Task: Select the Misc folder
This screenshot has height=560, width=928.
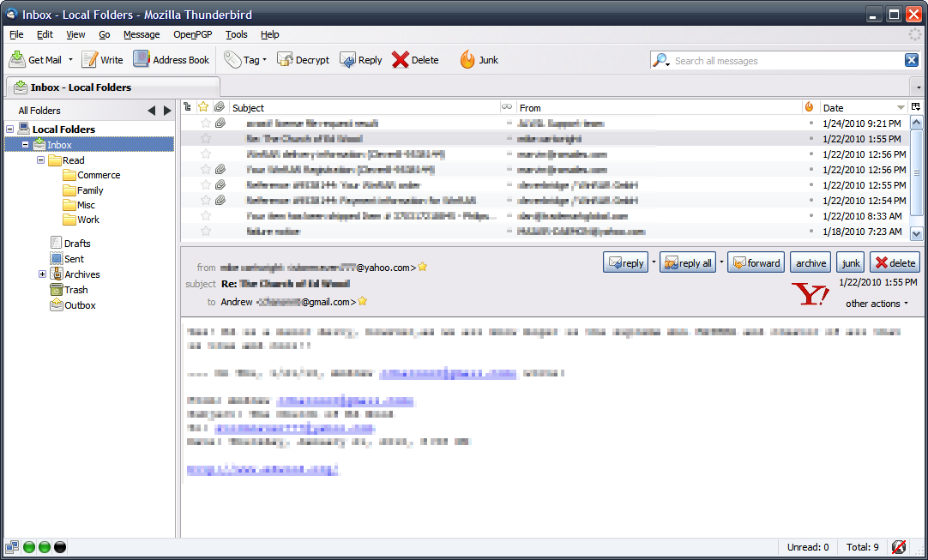Action: (x=79, y=205)
